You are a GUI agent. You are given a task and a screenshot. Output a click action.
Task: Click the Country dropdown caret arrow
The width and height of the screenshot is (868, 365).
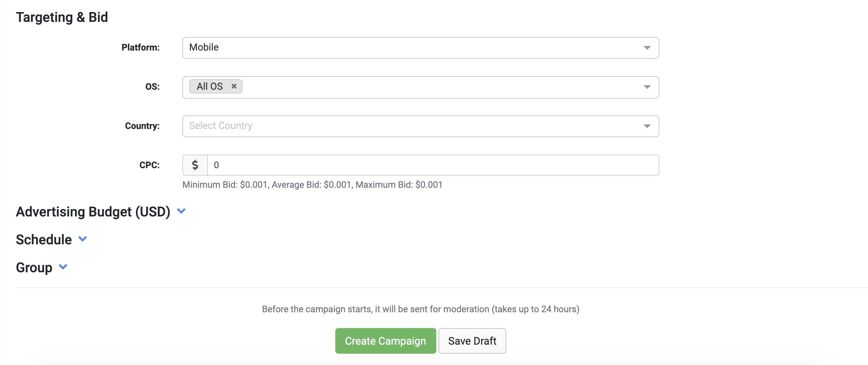coord(647,126)
